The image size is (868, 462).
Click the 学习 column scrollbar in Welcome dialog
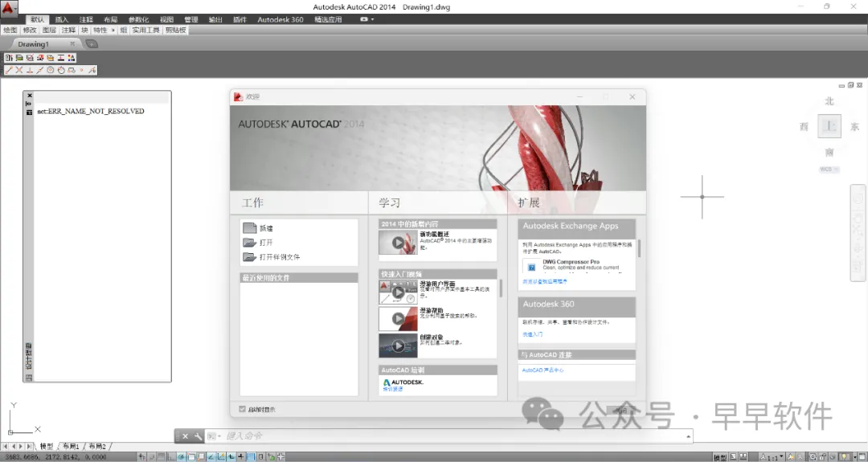point(501,288)
